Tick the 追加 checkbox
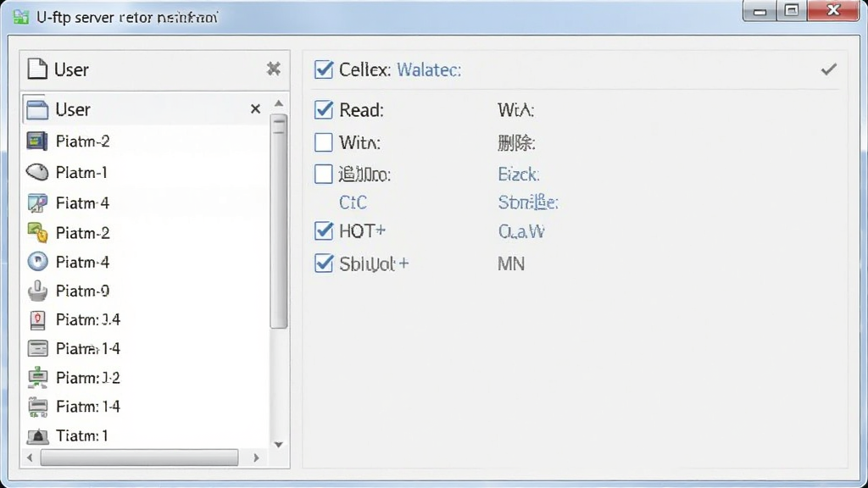Screen dimensions: 868x488 tap(323, 174)
